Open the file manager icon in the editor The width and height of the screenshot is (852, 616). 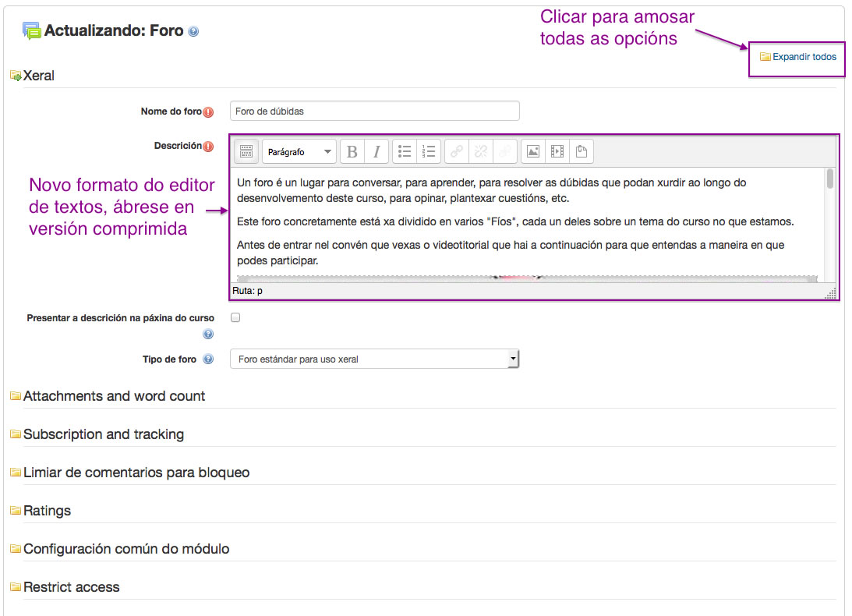point(581,150)
